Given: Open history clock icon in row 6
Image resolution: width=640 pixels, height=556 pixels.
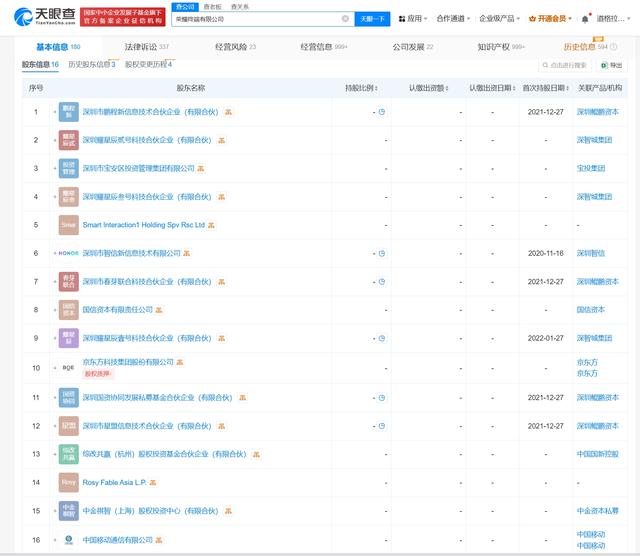Looking at the screenshot, I should [x=382, y=254].
